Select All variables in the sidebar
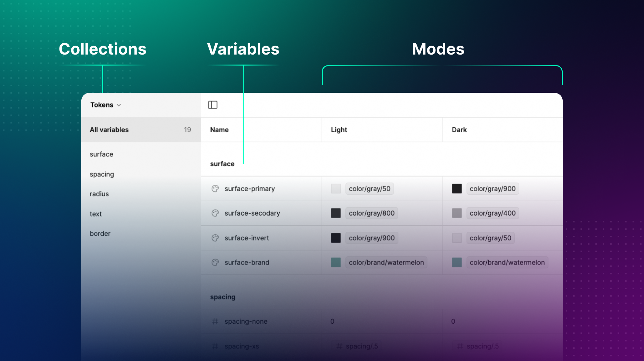 [109, 130]
